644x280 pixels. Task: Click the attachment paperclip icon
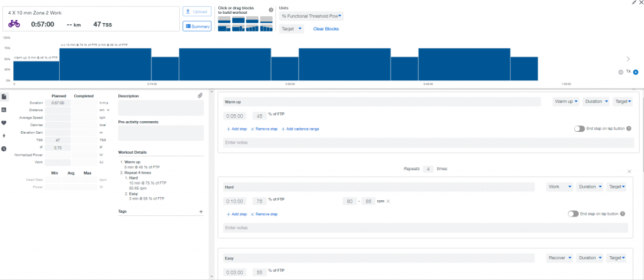[x=201, y=95]
